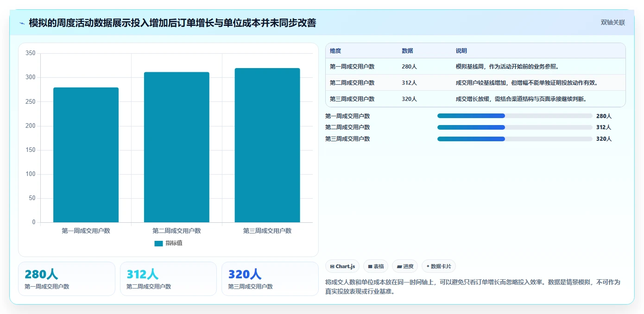644x314 pixels.
Task: Click 第三周成交用户数 label beside progress bar
Action: (347, 139)
